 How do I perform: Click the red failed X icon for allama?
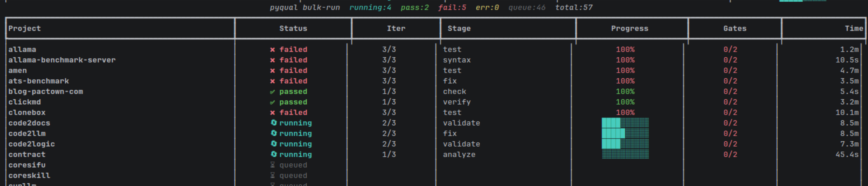pyautogui.click(x=273, y=50)
